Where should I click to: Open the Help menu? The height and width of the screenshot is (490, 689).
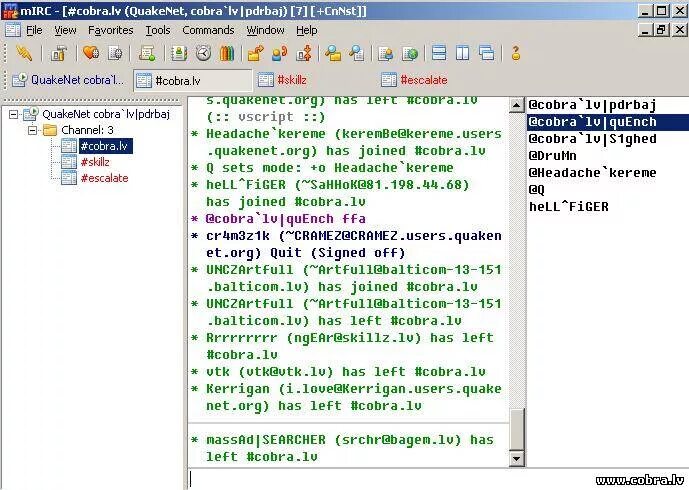pos(307,30)
